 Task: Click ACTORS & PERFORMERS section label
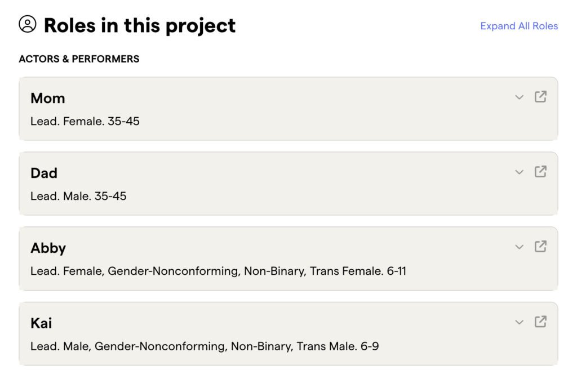[79, 59]
